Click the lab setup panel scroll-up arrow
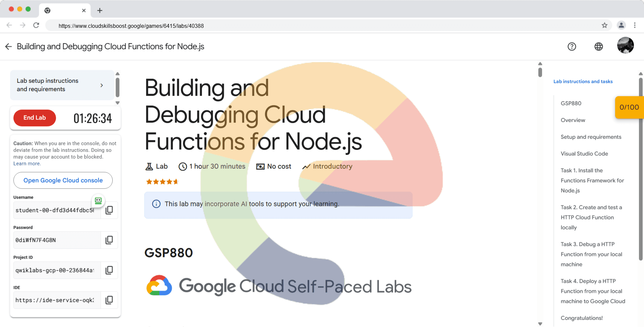The height and width of the screenshot is (327, 644). point(117,74)
